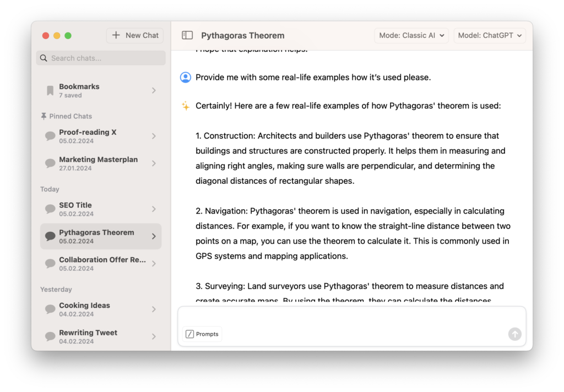564x392 pixels.
Task: Click the "2. Navigation" paragraph
Action: click(353, 233)
